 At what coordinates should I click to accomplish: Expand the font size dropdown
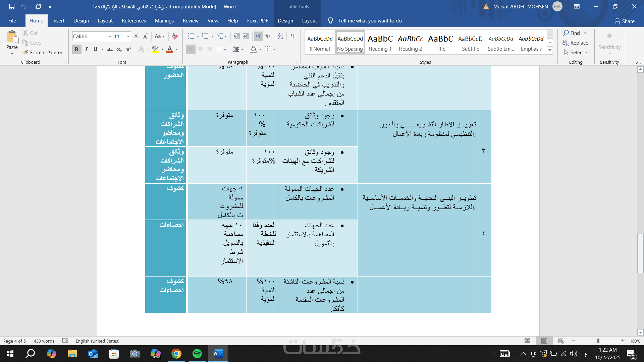pos(128,36)
